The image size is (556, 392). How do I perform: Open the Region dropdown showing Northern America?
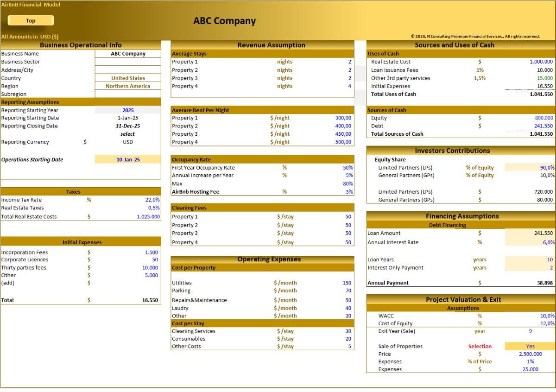pyautogui.click(x=128, y=86)
